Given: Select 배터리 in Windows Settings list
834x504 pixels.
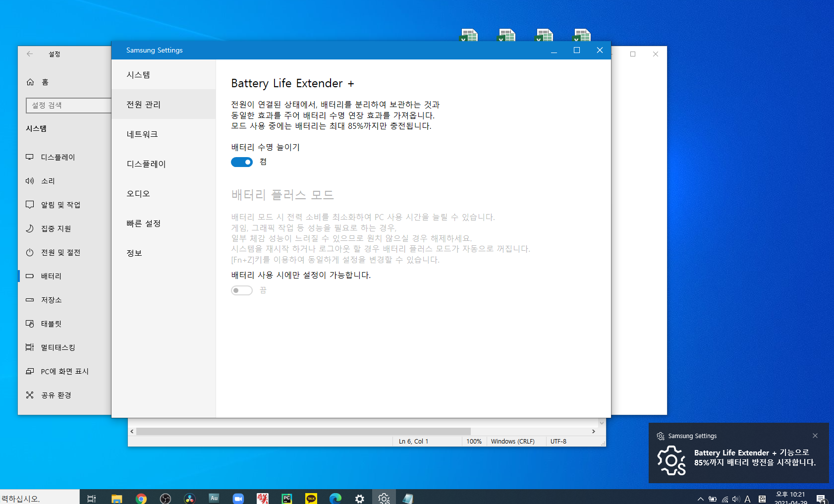Looking at the screenshot, I should 64,276.
